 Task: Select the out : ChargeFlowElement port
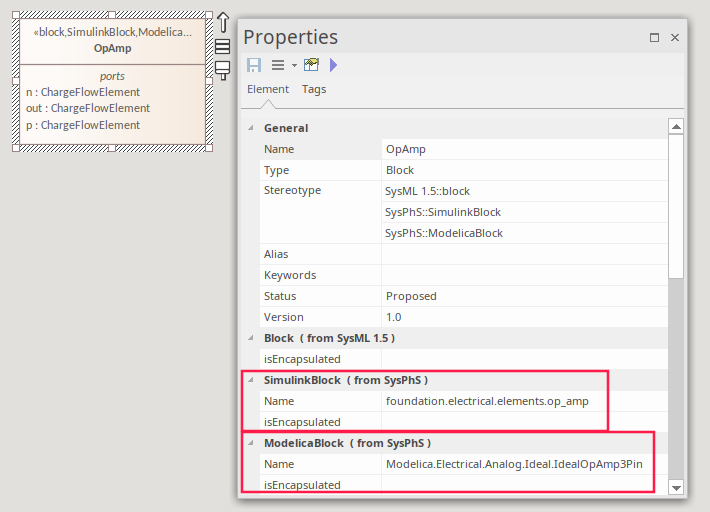88,108
